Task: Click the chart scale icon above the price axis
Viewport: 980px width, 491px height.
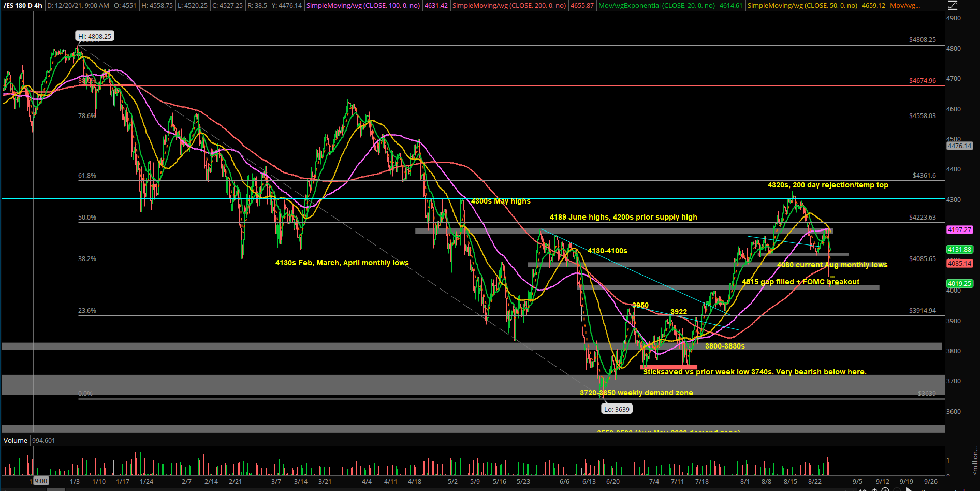Action: [x=953, y=5]
